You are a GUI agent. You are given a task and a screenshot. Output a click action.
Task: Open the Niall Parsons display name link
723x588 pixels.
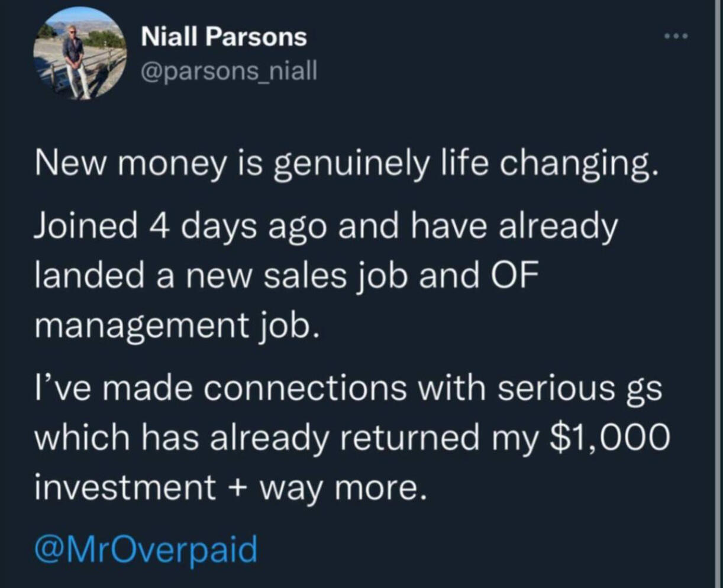point(224,37)
